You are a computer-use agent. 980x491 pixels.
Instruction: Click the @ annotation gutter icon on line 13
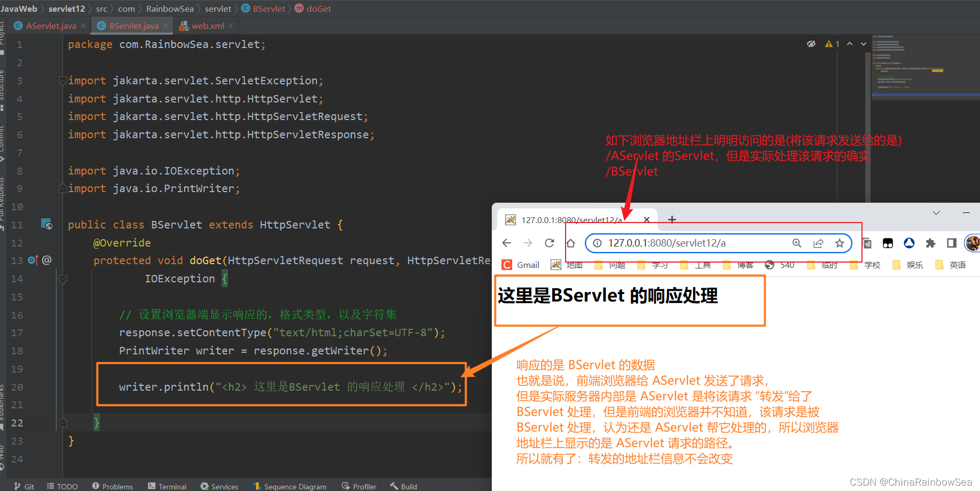(x=47, y=260)
